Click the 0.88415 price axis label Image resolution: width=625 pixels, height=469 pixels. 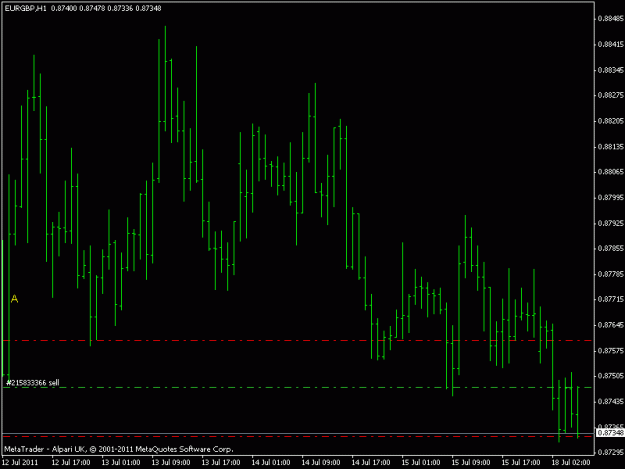pyautogui.click(x=611, y=44)
